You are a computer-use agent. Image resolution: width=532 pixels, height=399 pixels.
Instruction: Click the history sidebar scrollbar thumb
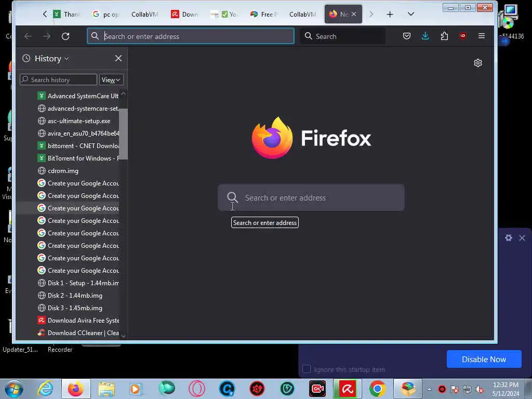coord(124,134)
